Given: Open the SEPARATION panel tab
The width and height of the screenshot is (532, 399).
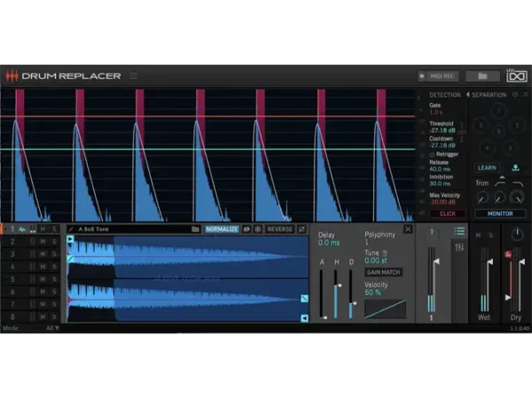Looking at the screenshot, I should [x=489, y=95].
